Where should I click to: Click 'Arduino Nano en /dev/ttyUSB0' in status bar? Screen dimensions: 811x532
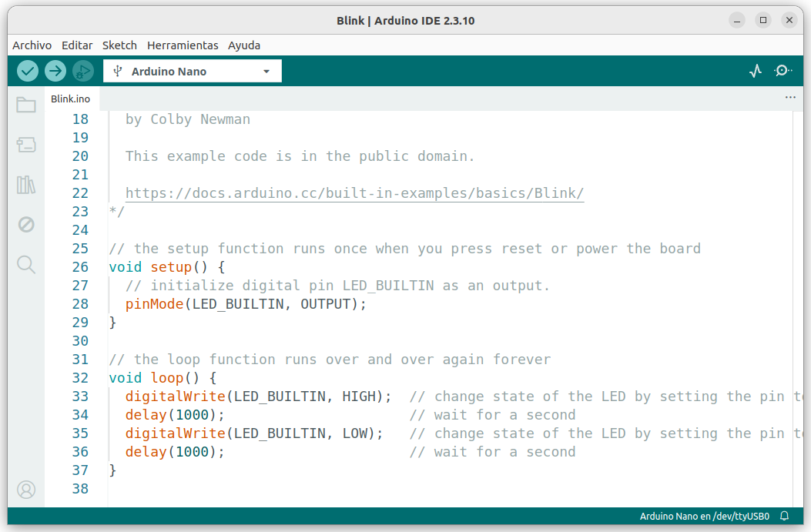coord(705,516)
